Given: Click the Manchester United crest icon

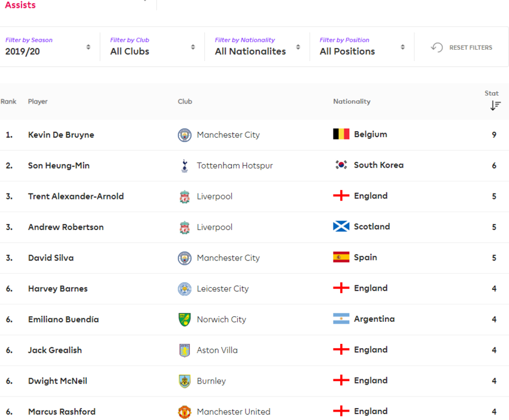Looking at the screenshot, I should pos(184,412).
